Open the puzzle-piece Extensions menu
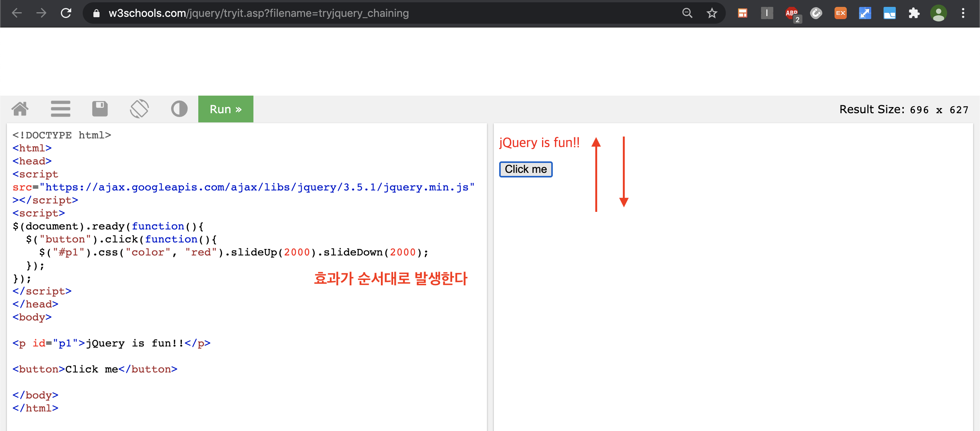The height and width of the screenshot is (431, 980). 914,13
